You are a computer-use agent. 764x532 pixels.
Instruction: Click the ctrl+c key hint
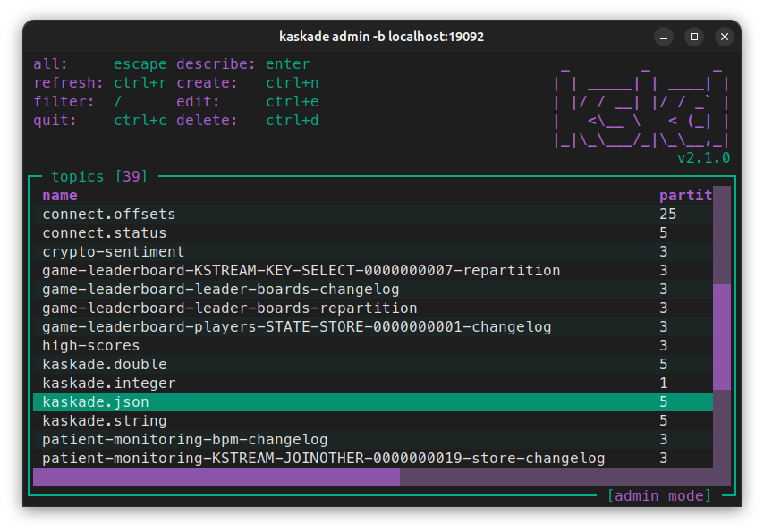point(140,121)
